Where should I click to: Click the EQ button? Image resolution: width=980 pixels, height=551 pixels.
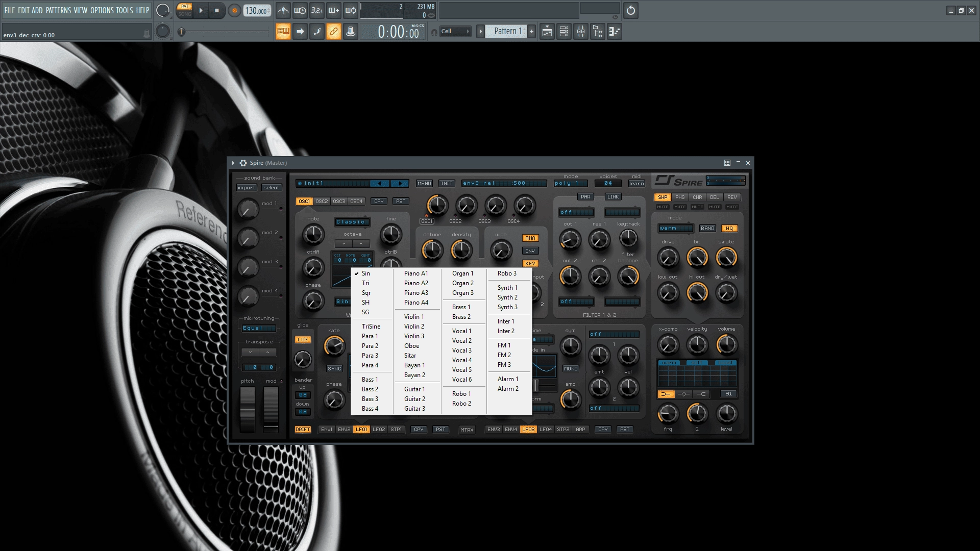pyautogui.click(x=728, y=394)
